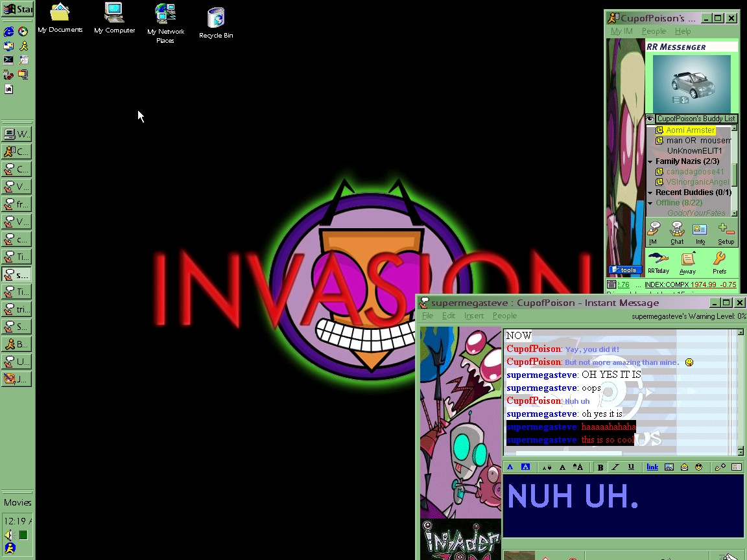
Task: Switch to the taskbar button labeled W
Action: pos(17,134)
